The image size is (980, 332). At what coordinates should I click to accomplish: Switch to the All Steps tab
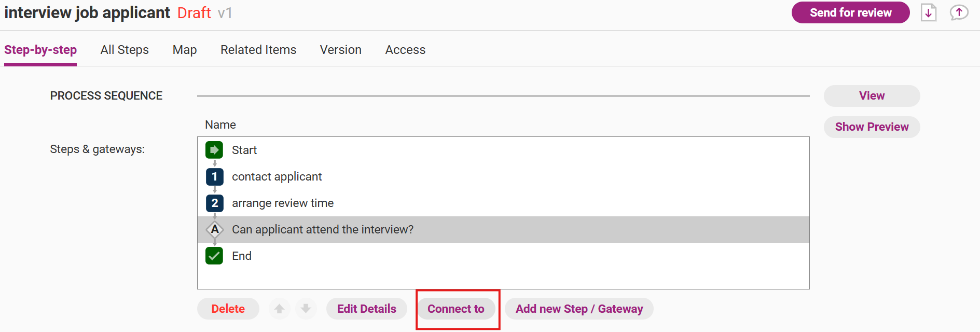click(125, 50)
